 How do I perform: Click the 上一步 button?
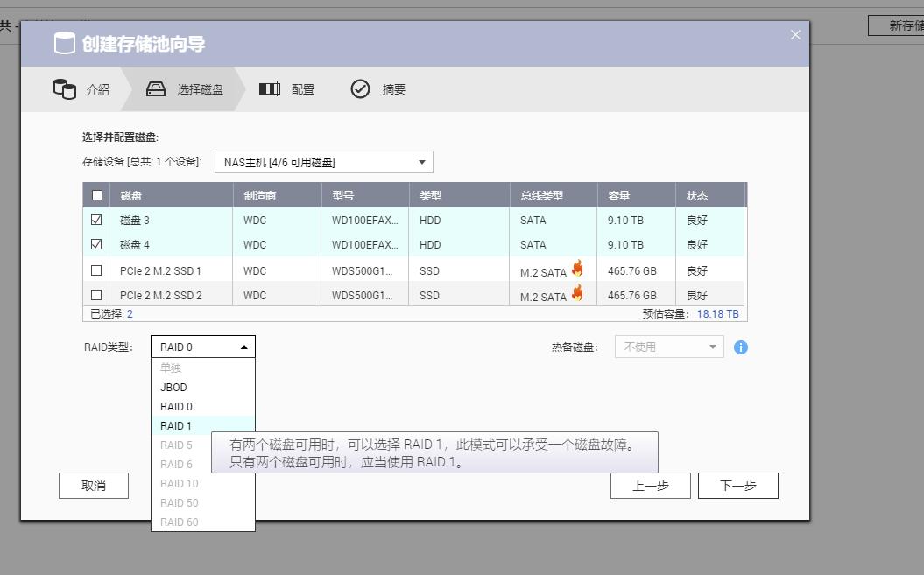pos(651,485)
